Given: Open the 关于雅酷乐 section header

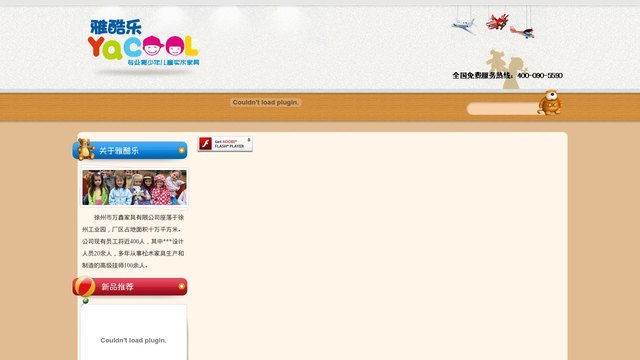Looking at the screenshot, I should pyautogui.click(x=130, y=150).
